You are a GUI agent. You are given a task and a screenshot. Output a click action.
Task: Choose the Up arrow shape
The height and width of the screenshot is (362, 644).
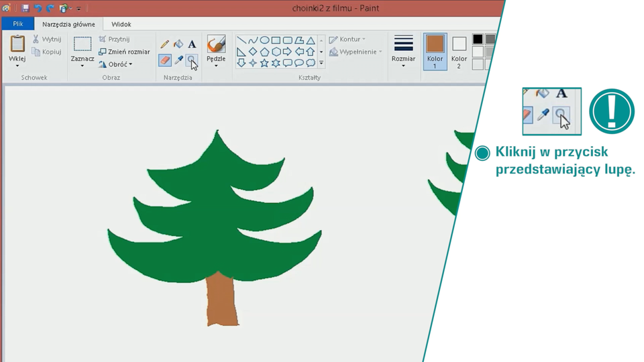pyautogui.click(x=311, y=52)
